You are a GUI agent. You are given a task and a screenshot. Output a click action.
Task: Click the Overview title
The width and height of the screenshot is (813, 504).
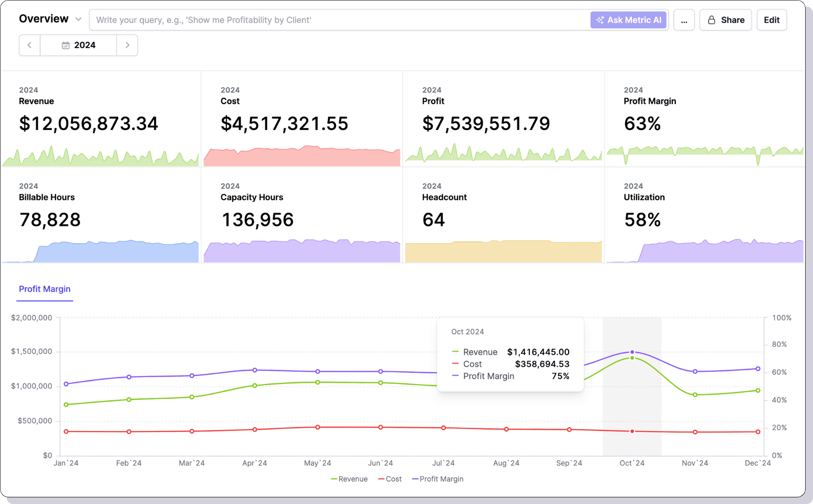tap(44, 19)
